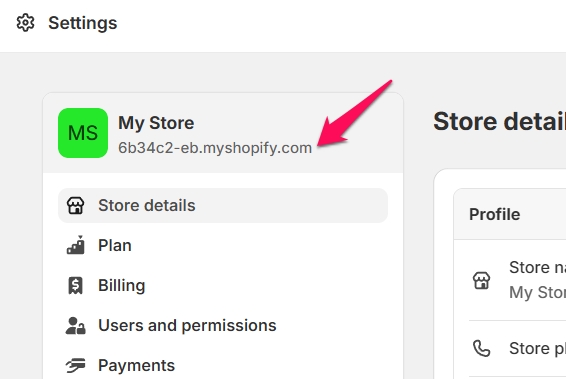Click the 6b34c2-eb.myshopify.com store URL

point(215,148)
